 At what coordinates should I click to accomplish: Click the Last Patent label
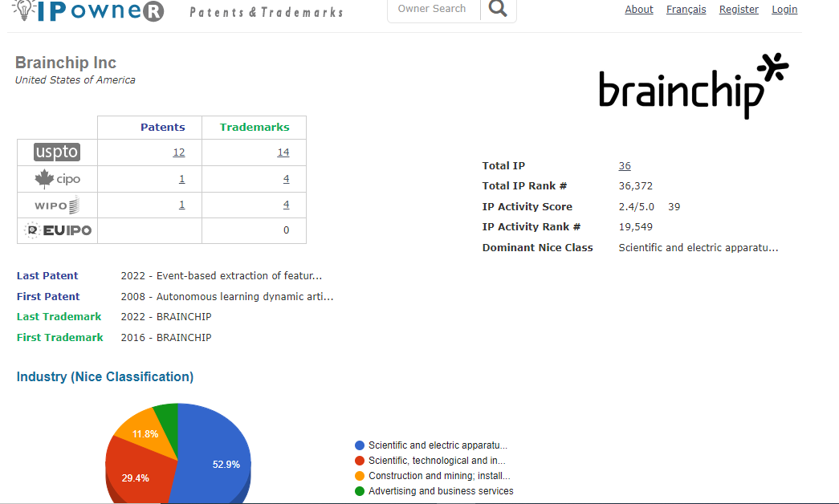tap(47, 275)
